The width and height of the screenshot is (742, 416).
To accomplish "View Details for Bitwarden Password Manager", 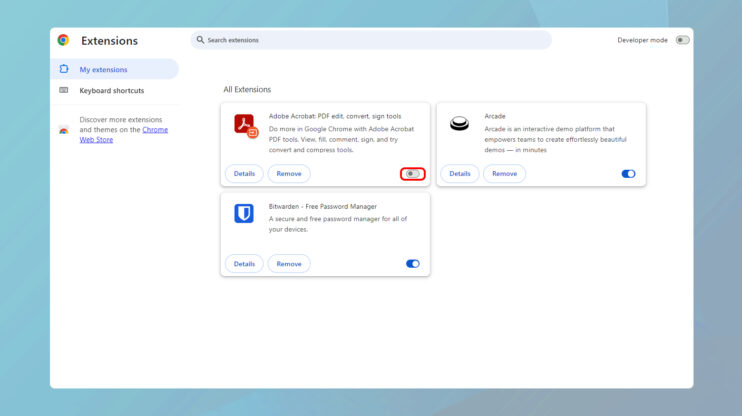I will (244, 264).
